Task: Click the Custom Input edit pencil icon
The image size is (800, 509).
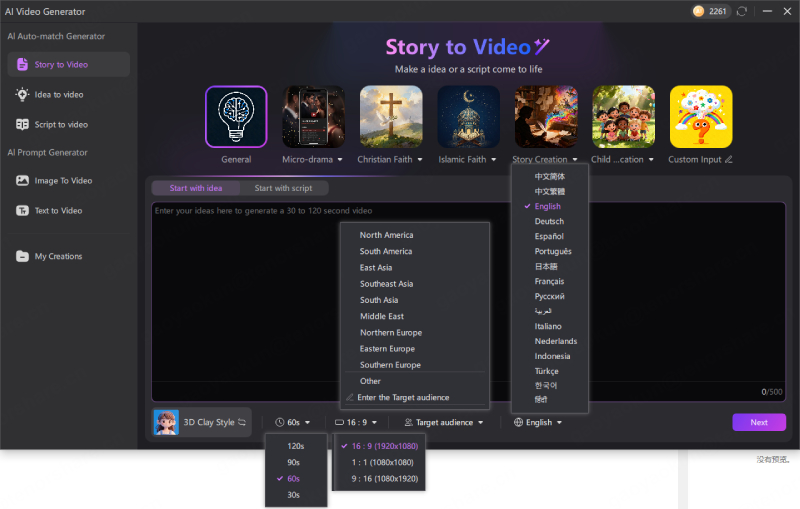Action: point(729,159)
